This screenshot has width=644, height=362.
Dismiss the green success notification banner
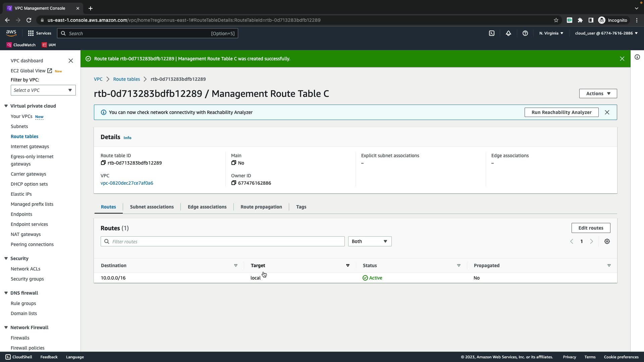[622, 59]
